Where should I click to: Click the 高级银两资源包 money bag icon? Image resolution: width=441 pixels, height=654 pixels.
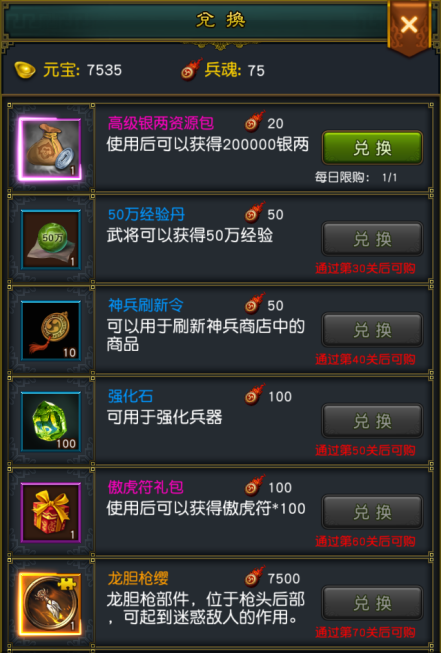(50, 149)
